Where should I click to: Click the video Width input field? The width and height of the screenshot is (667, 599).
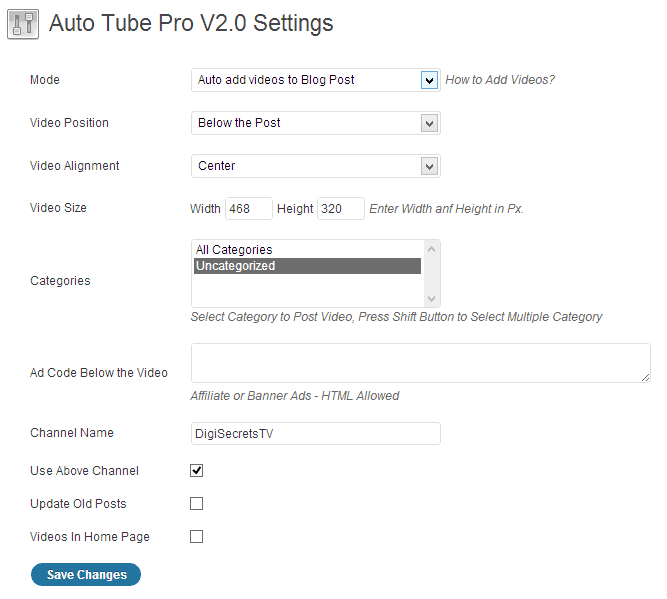[249, 209]
